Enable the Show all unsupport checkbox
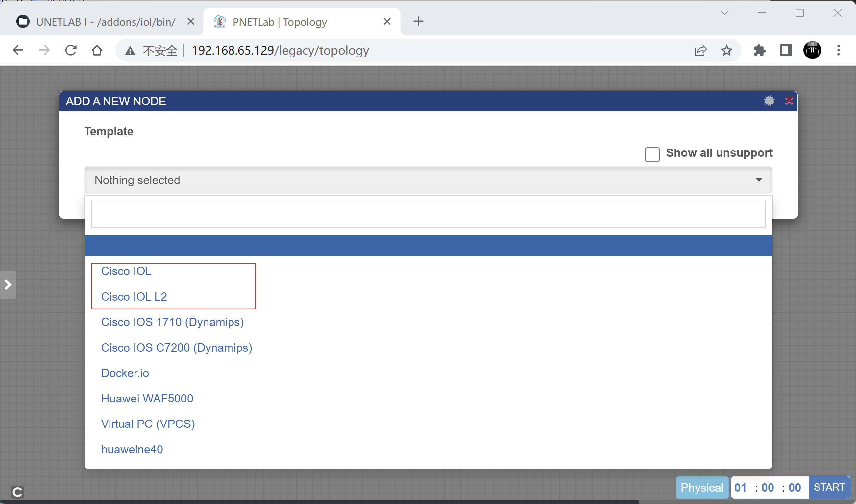The image size is (856, 504). [652, 154]
